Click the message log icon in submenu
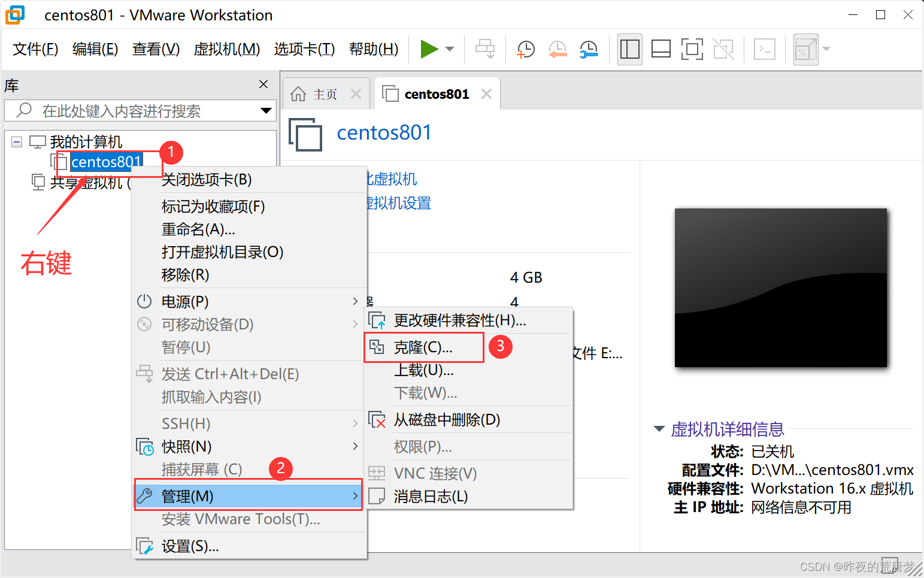 [377, 497]
